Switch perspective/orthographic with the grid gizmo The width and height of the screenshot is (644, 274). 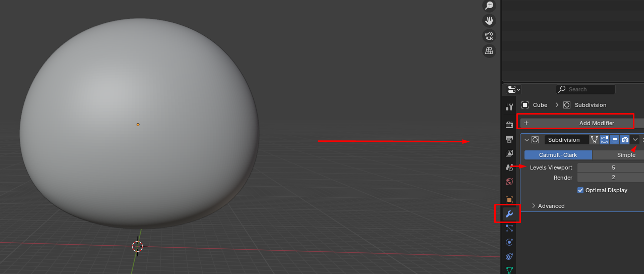[489, 51]
